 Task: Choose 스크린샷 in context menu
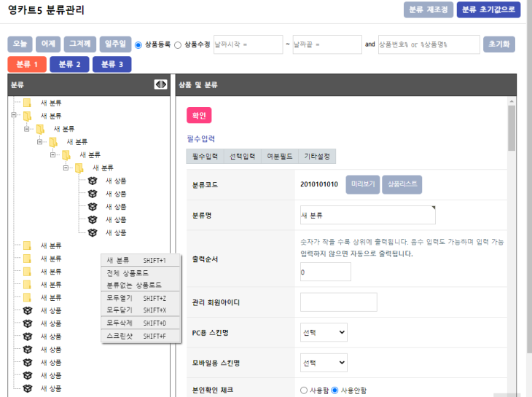click(x=141, y=336)
